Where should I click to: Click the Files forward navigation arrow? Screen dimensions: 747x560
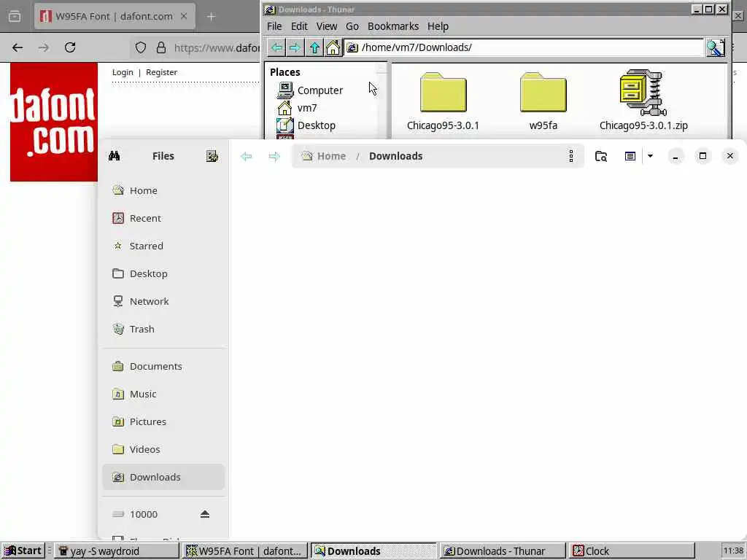pyautogui.click(x=274, y=156)
